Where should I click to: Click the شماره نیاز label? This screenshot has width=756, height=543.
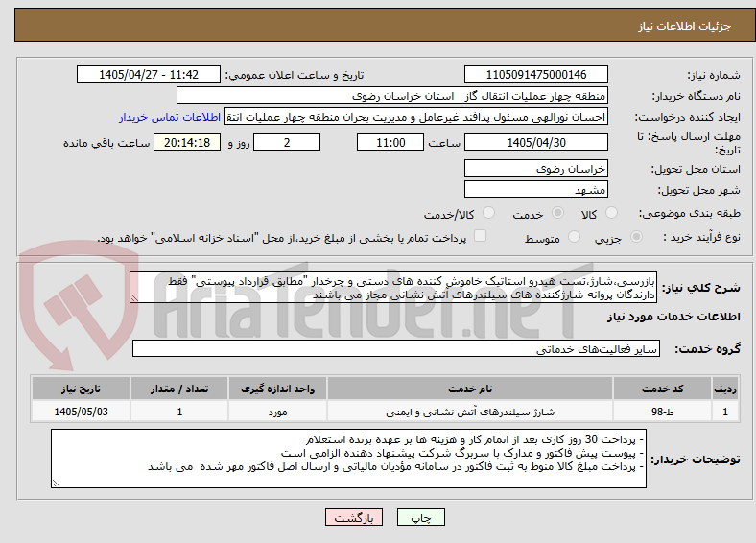pos(714,75)
